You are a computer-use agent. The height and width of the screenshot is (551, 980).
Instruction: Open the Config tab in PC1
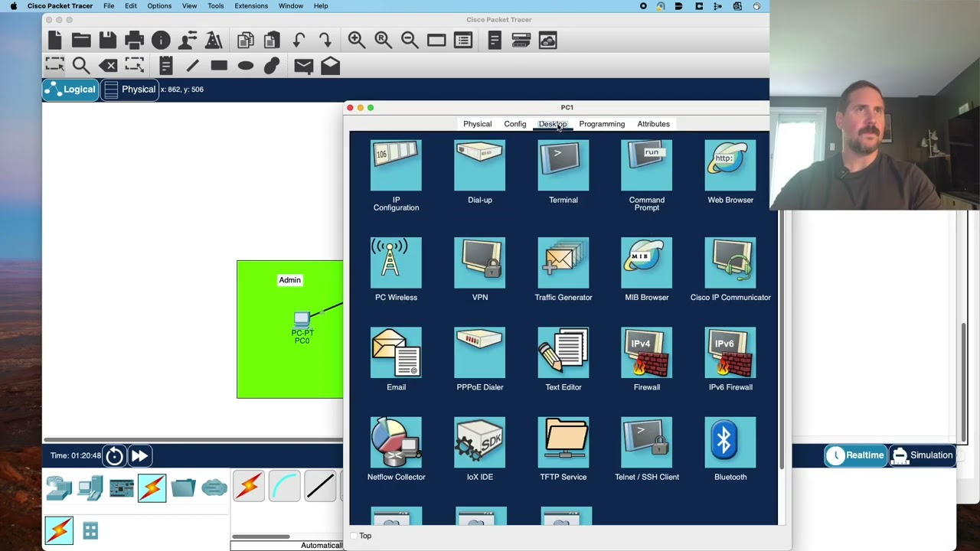click(515, 124)
